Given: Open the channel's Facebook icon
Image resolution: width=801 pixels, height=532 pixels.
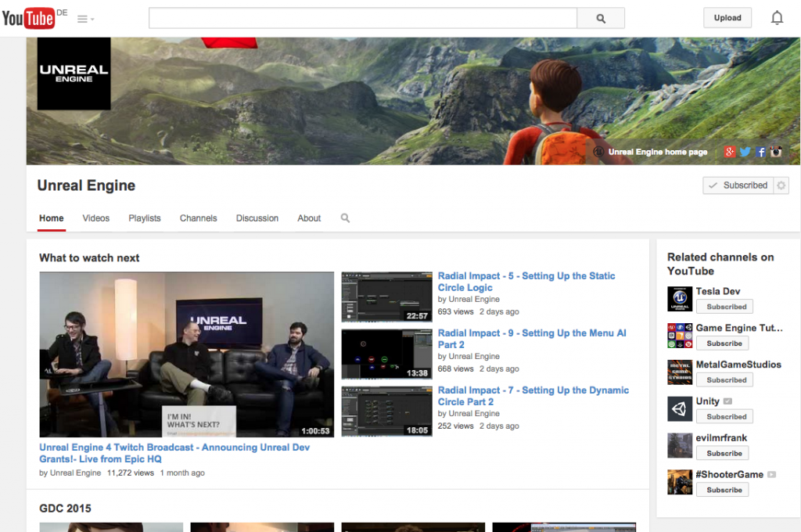Looking at the screenshot, I should click(760, 152).
